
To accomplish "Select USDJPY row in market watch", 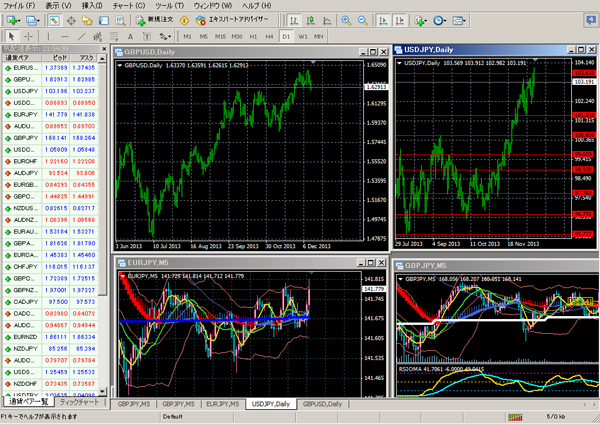I will pos(50,91).
